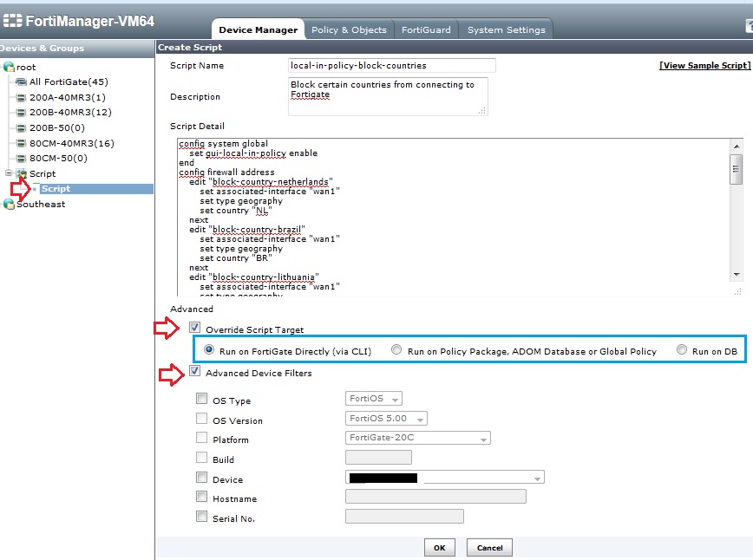
Task: Click the FortiManager logo icon
Action: (x=12, y=21)
